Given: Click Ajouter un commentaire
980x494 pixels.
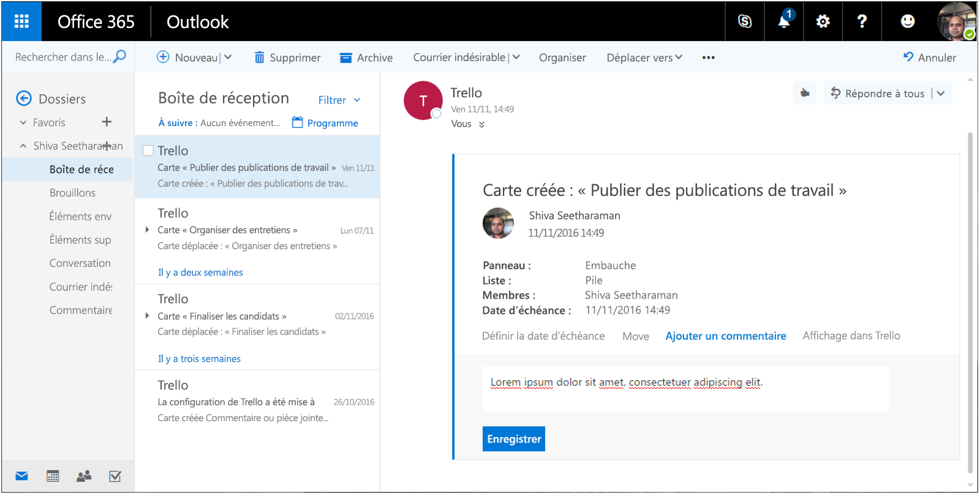Looking at the screenshot, I should [x=726, y=335].
